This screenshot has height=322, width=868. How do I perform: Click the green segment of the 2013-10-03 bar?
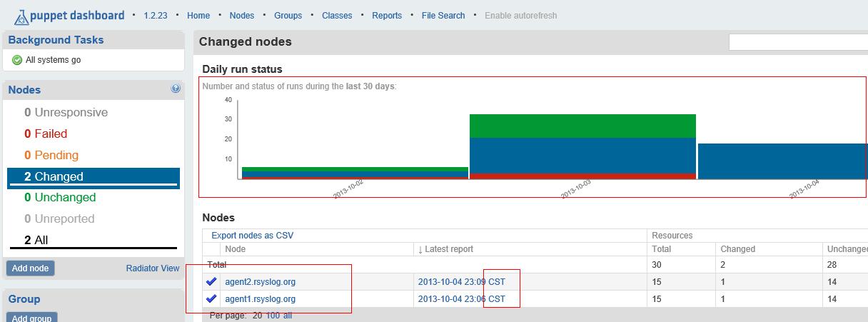582,126
